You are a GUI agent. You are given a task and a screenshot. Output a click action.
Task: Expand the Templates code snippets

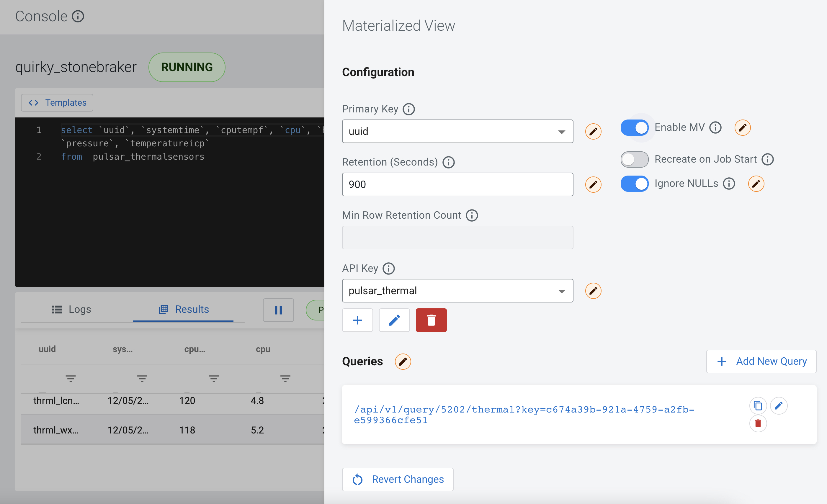pos(57,103)
